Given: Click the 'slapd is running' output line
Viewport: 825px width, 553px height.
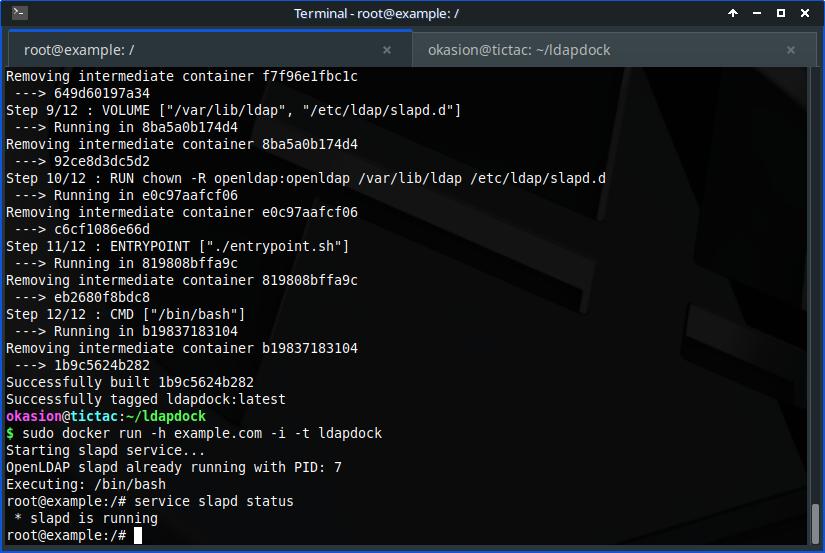Looking at the screenshot, I should [x=86, y=518].
